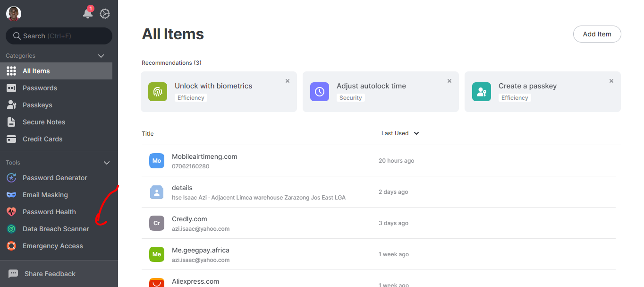Image resolution: width=644 pixels, height=287 pixels.
Task: Click the Password Generator icon
Action: pos(11,178)
